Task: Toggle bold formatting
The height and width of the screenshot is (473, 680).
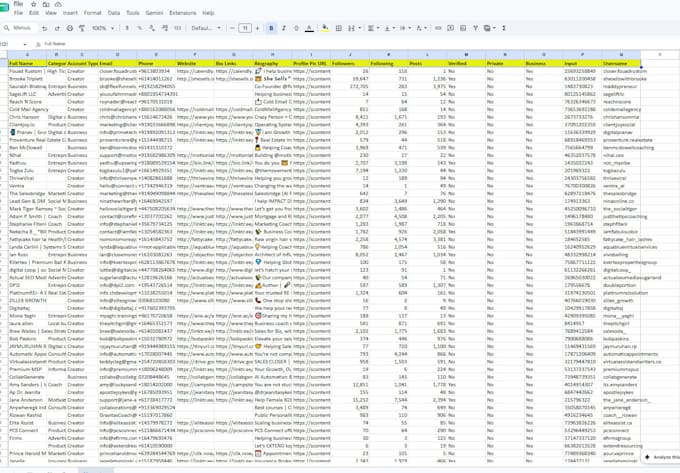Action: [271, 28]
